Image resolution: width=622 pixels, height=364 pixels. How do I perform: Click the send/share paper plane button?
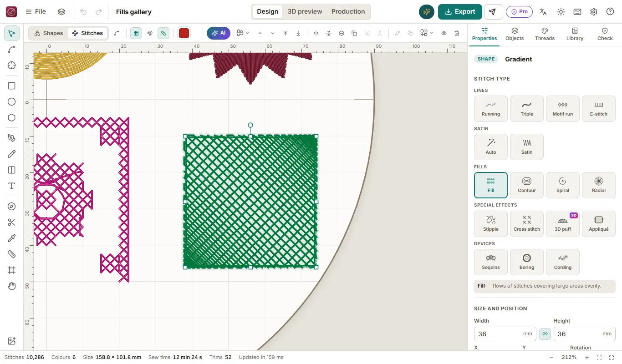[493, 12]
